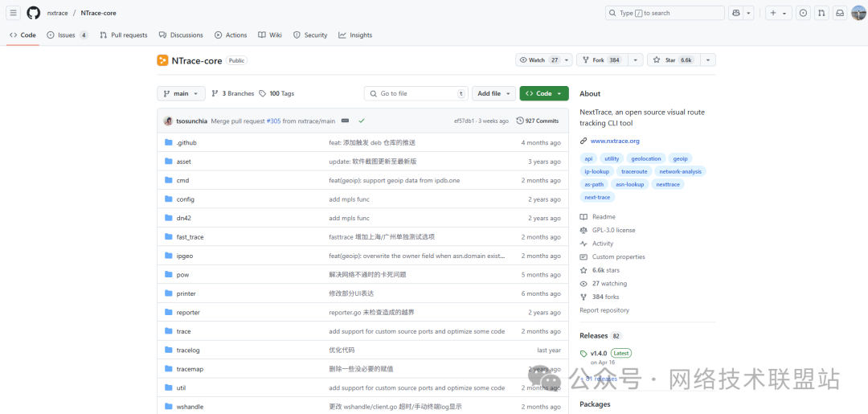Open the Insights tab
868x414 pixels.
coord(355,35)
